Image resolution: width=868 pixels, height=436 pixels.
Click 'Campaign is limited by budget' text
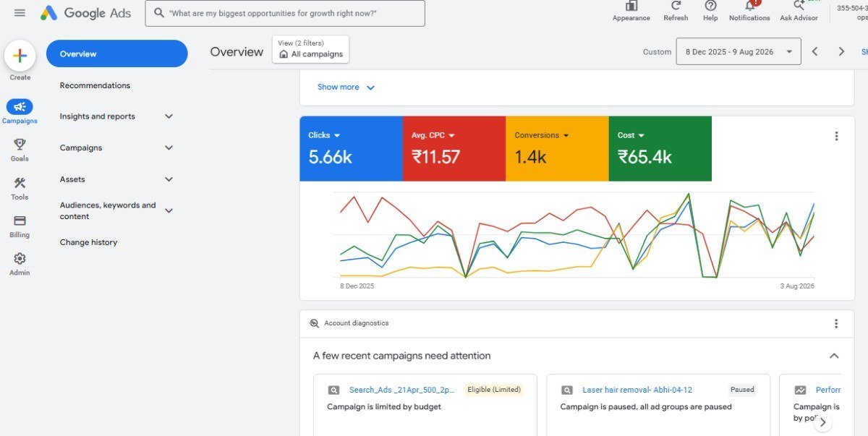384,406
